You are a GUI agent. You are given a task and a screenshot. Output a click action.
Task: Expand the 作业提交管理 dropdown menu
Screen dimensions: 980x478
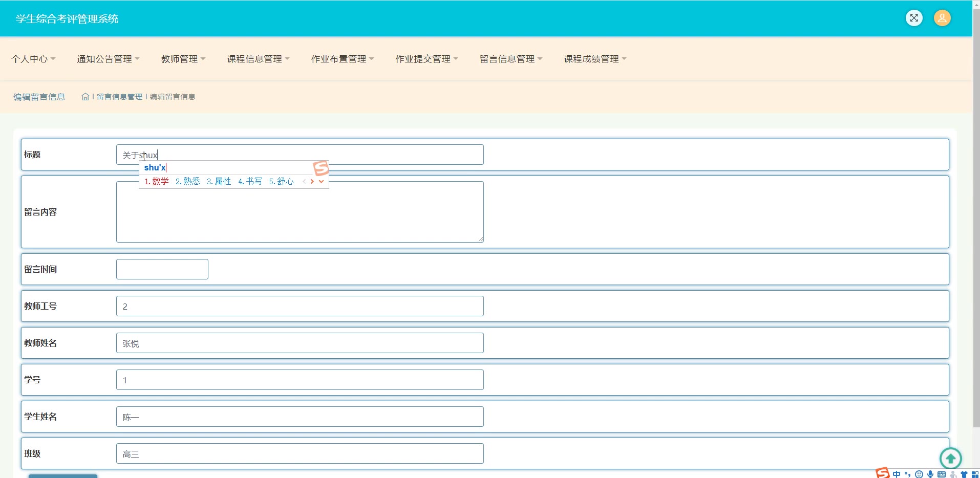[x=427, y=59]
